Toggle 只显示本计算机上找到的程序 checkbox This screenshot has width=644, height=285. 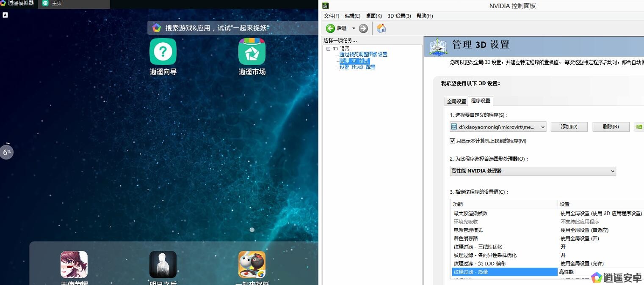click(x=453, y=141)
